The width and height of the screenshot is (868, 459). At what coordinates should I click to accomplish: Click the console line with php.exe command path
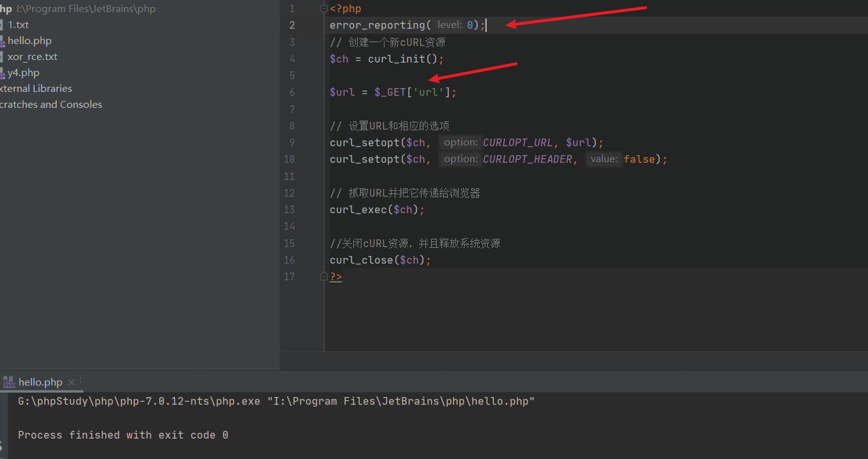tap(276, 402)
